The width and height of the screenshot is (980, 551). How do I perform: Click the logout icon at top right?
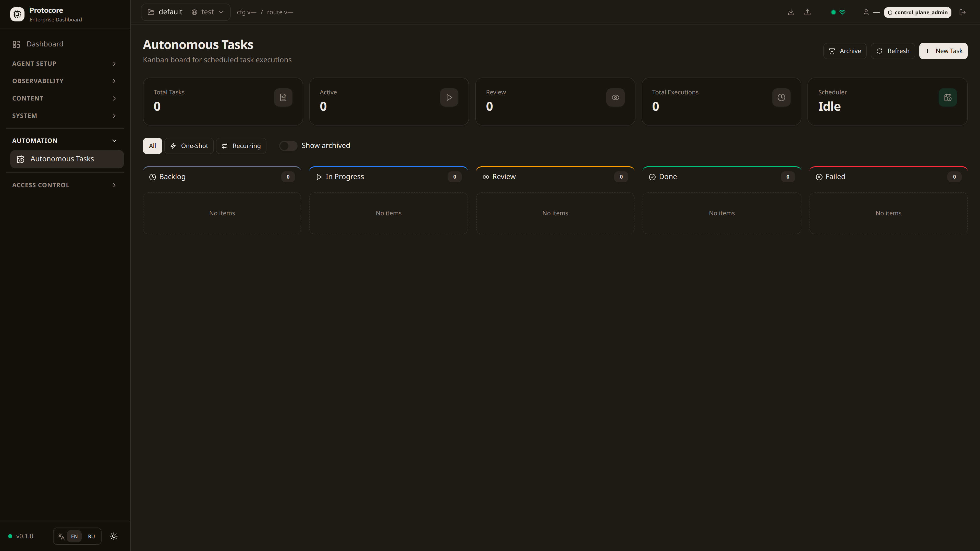[962, 12]
